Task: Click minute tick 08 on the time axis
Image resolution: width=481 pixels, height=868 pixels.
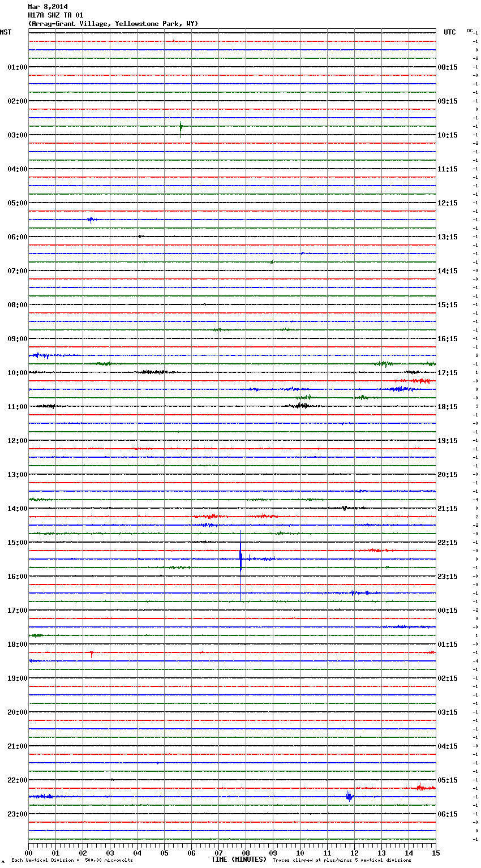Action: click(246, 853)
